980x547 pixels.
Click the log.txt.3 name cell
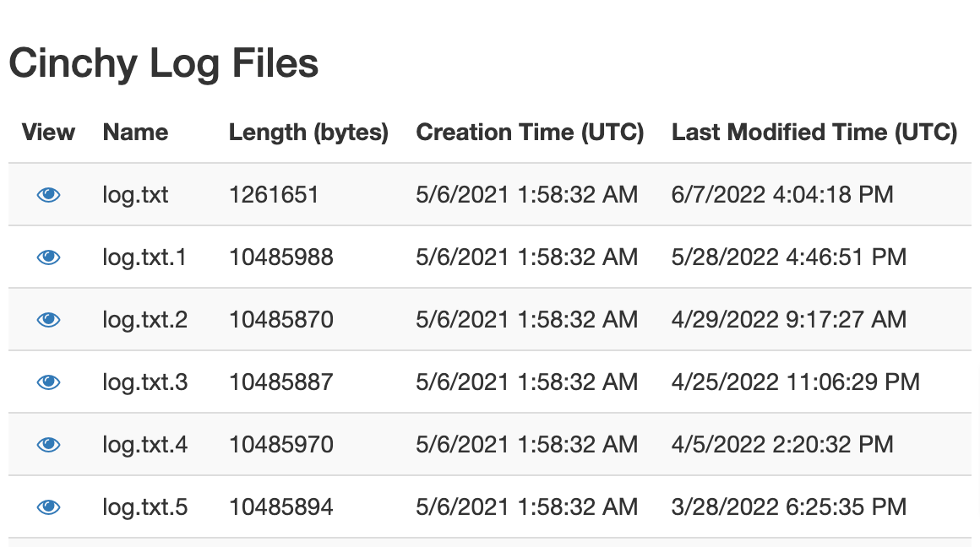[144, 382]
